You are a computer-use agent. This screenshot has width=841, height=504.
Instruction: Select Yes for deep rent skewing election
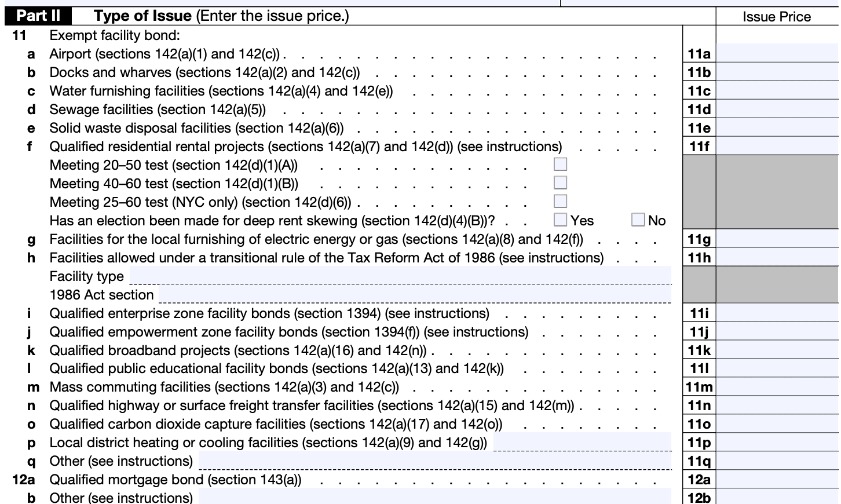click(x=560, y=220)
